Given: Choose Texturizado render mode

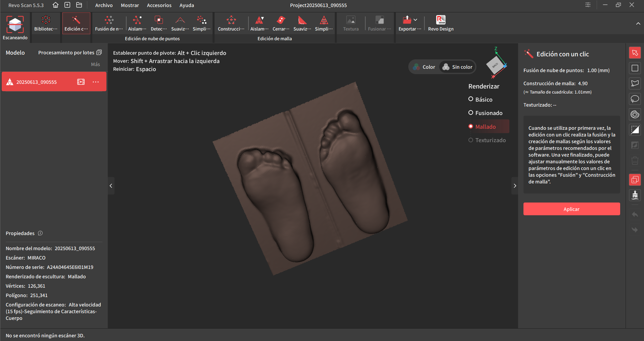Looking at the screenshot, I should [x=487, y=140].
